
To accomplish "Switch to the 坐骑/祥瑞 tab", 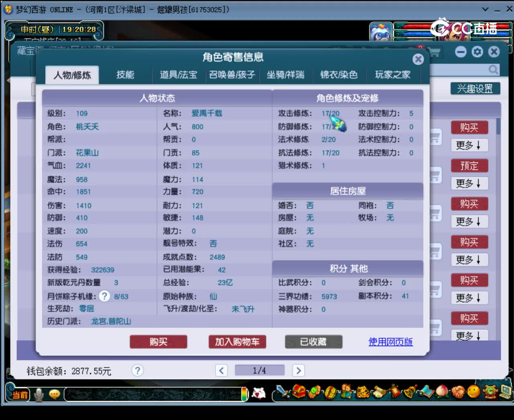I will [286, 75].
